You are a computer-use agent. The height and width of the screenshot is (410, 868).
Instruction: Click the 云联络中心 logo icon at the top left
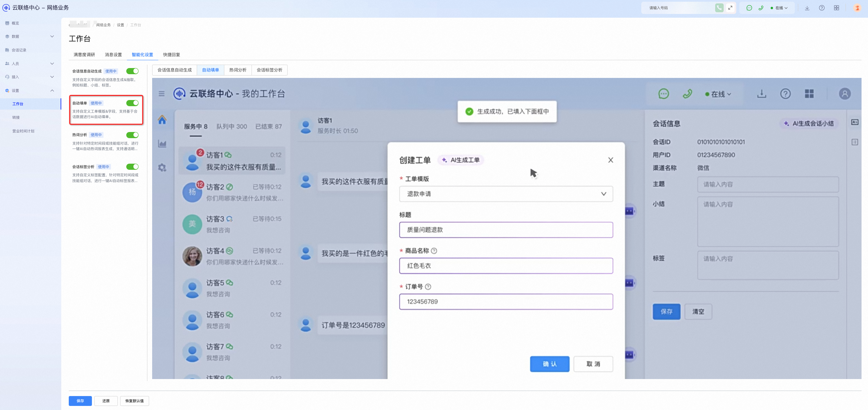[6, 7]
